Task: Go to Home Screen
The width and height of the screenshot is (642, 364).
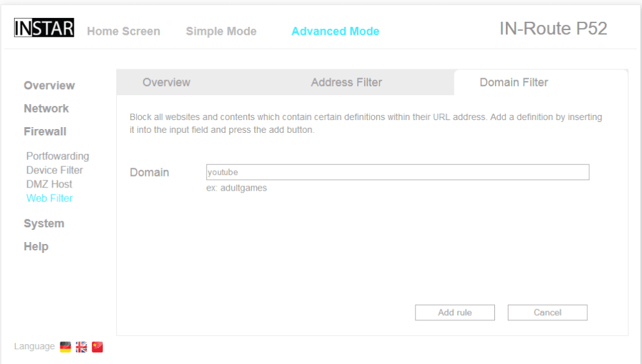Action: [123, 31]
